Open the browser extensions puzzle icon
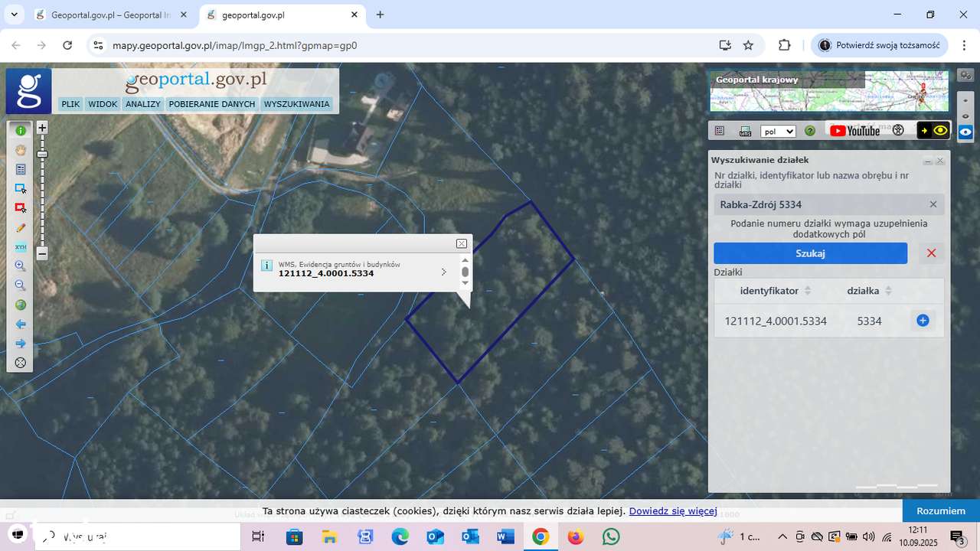980x551 pixels. click(784, 45)
